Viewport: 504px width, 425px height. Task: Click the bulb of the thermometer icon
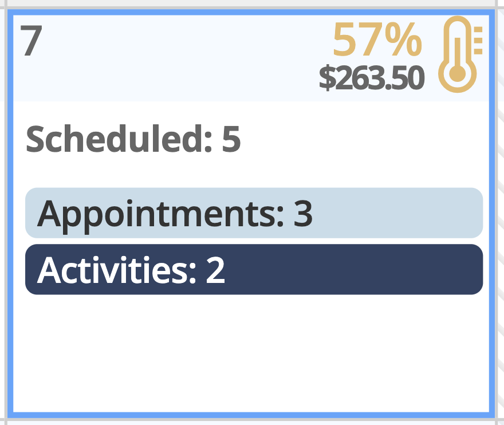pyautogui.click(x=457, y=74)
